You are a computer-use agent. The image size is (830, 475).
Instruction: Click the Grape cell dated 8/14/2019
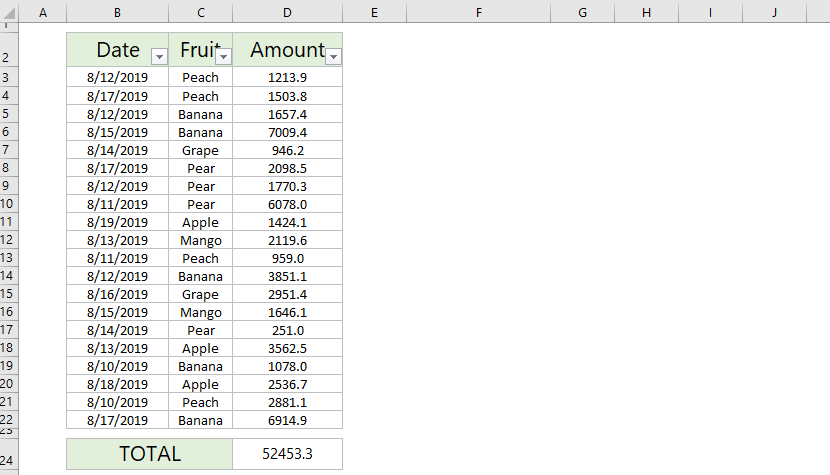coord(201,150)
